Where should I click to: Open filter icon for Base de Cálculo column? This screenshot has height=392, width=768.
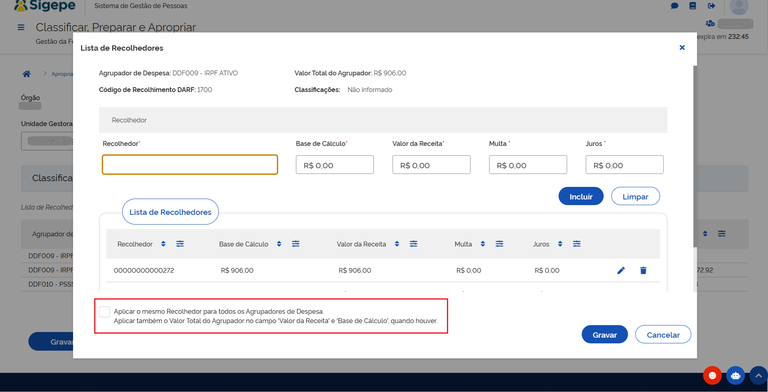[x=295, y=244]
